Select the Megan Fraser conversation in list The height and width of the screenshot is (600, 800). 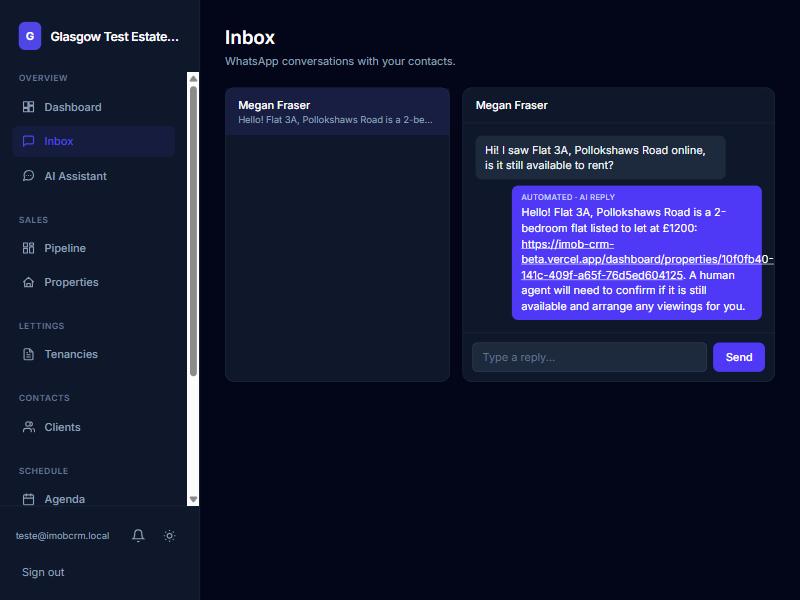pyautogui.click(x=337, y=112)
